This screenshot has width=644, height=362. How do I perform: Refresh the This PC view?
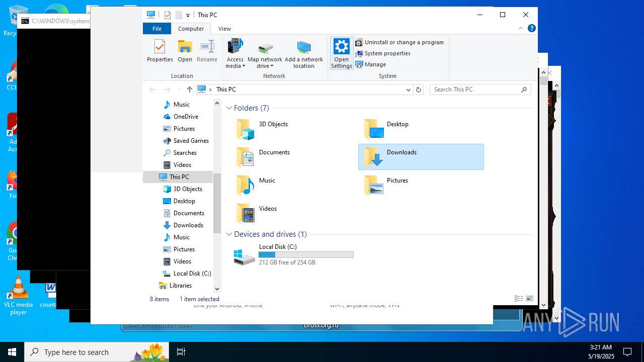pyautogui.click(x=419, y=89)
